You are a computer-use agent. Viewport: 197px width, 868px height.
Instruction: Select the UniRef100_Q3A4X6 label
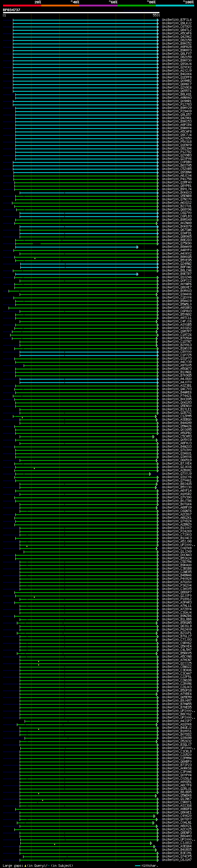[177, 294]
